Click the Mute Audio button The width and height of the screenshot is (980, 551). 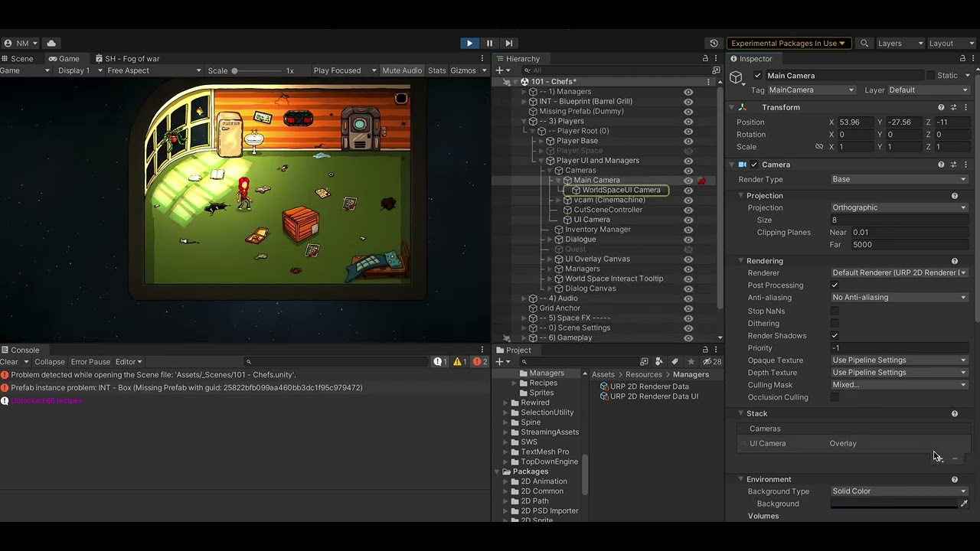pos(401,70)
